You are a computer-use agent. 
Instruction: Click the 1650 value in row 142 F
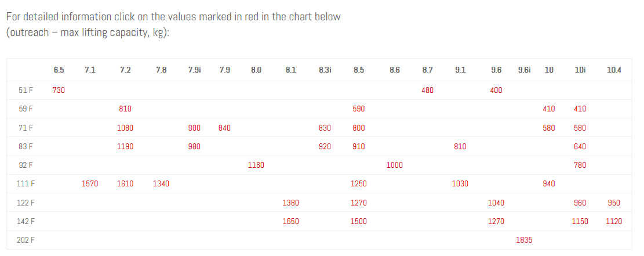(x=291, y=221)
